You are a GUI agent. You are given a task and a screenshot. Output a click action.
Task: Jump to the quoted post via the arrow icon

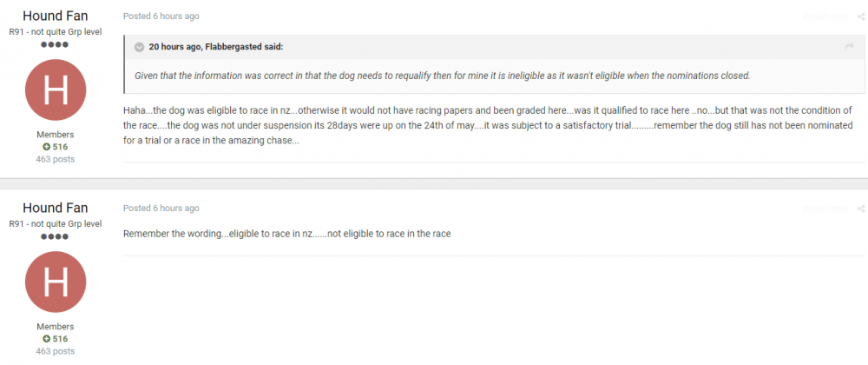(x=850, y=47)
